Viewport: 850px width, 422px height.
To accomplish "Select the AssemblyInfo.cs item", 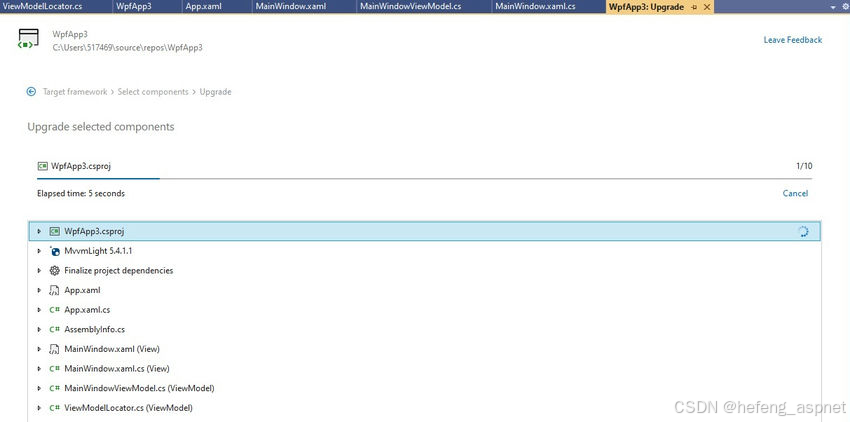I will click(x=424, y=329).
